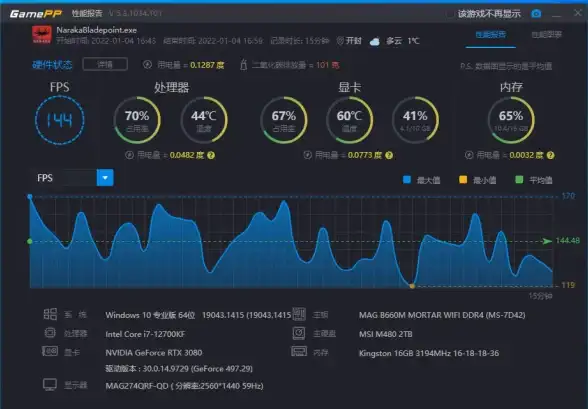Screen dimensions: 588x409
Task: Click the power icon beside 0.0482 度
Action: (129, 155)
